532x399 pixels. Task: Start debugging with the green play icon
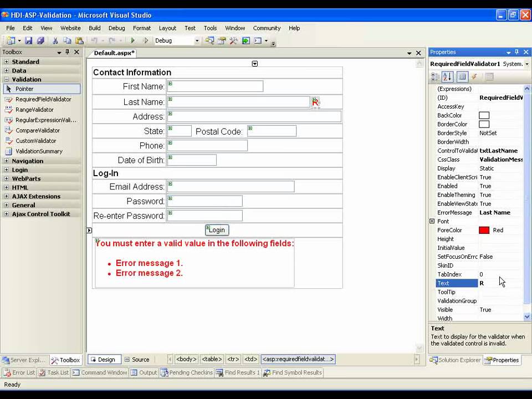pyautogui.click(x=132, y=40)
